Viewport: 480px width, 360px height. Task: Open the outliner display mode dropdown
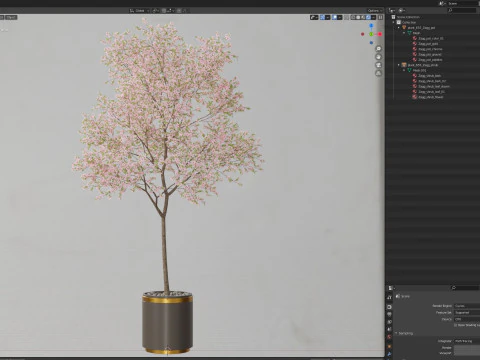tap(402, 11)
